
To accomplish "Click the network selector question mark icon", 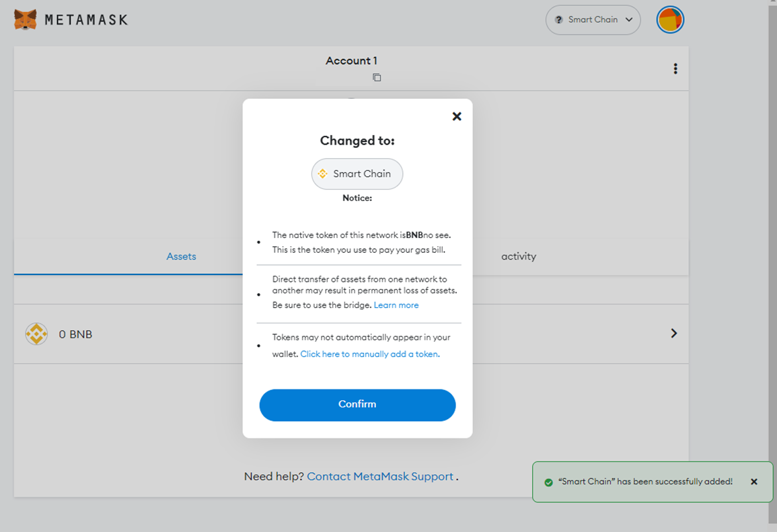I will (558, 20).
